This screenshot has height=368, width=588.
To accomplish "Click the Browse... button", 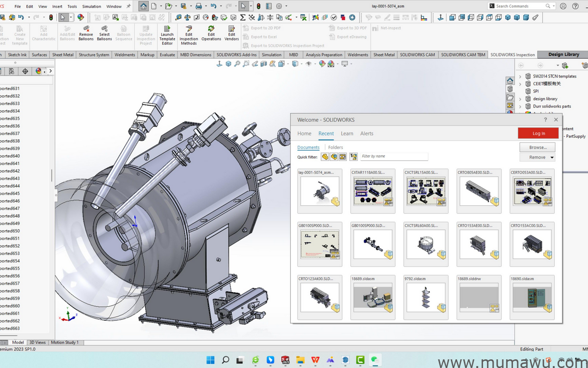I will pos(537,147).
